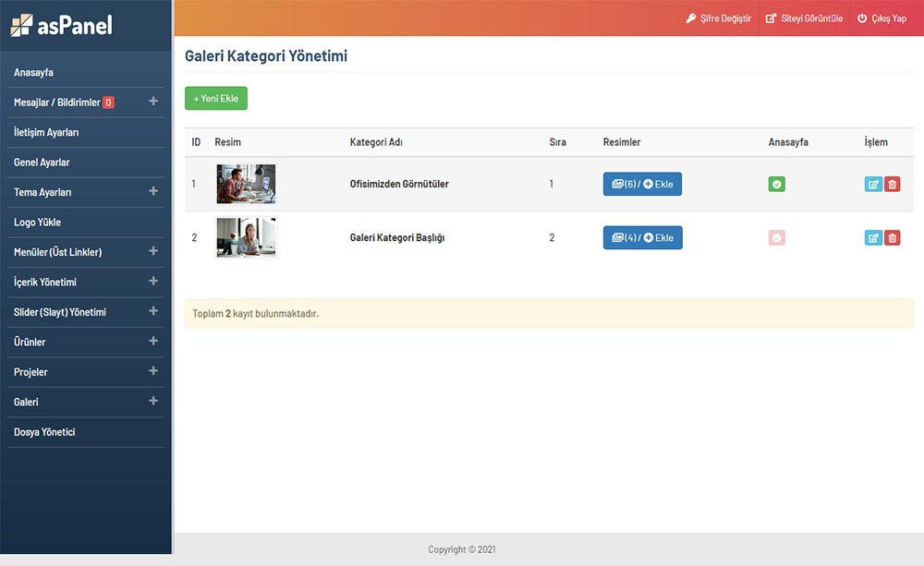Log out with Çıkış Yap
Viewport: 924px width, 566px height.
coord(881,18)
